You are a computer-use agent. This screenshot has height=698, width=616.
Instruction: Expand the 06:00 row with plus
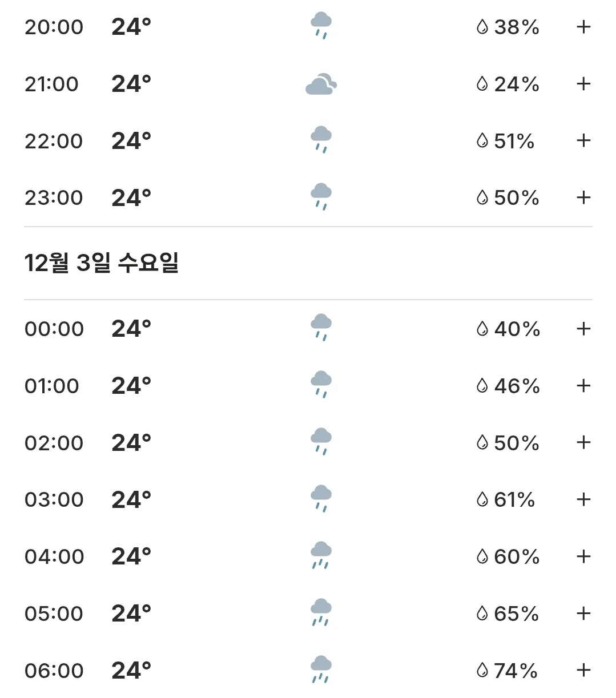pyautogui.click(x=583, y=670)
